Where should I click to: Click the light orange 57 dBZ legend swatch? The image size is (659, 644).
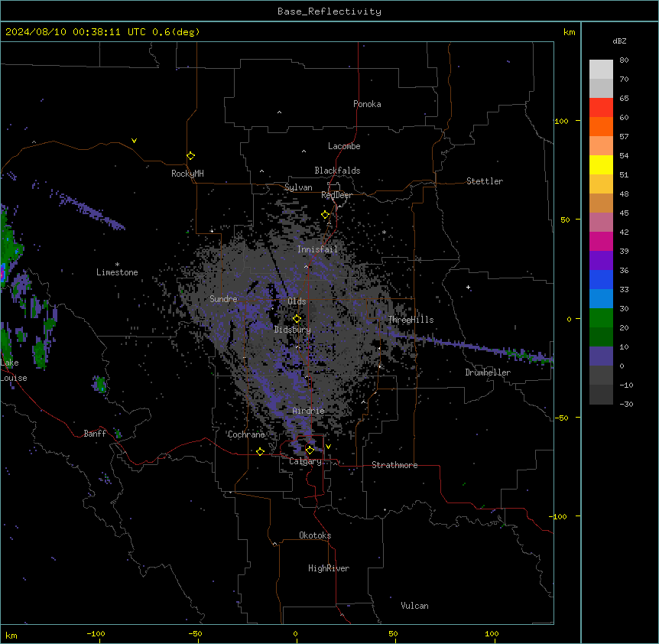[x=601, y=145]
